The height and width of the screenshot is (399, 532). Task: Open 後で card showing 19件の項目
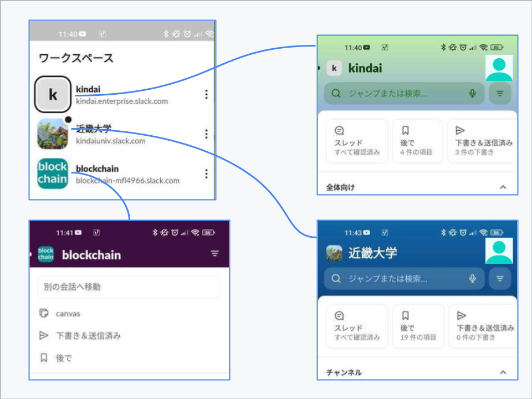pyautogui.click(x=418, y=326)
